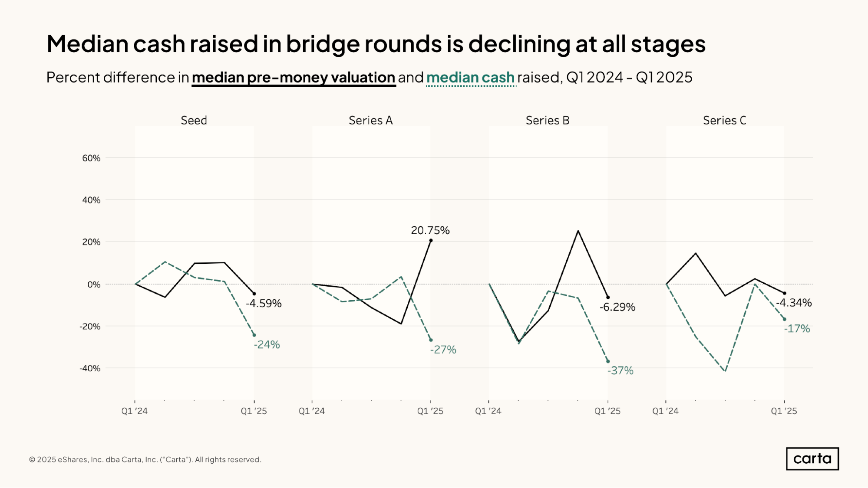Viewport: 868px width, 488px height.
Task: Click the -27% Series A cash label
Action: click(443, 350)
